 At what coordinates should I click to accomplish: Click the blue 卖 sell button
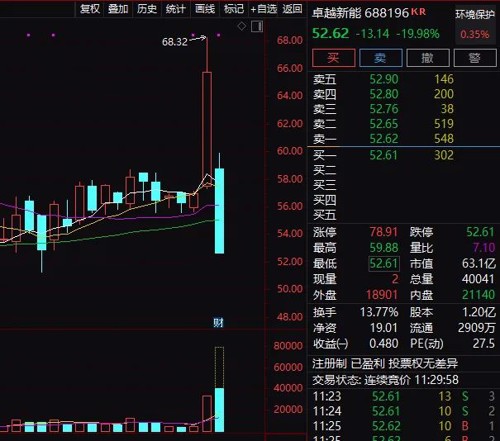tap(380, 58)
